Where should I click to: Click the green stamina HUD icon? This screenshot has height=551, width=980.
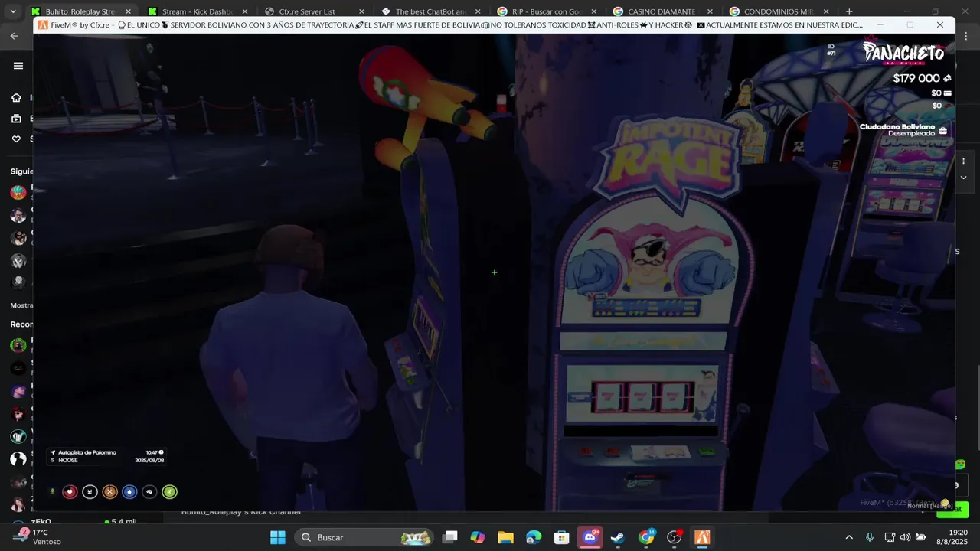click(x=169, y=492)
